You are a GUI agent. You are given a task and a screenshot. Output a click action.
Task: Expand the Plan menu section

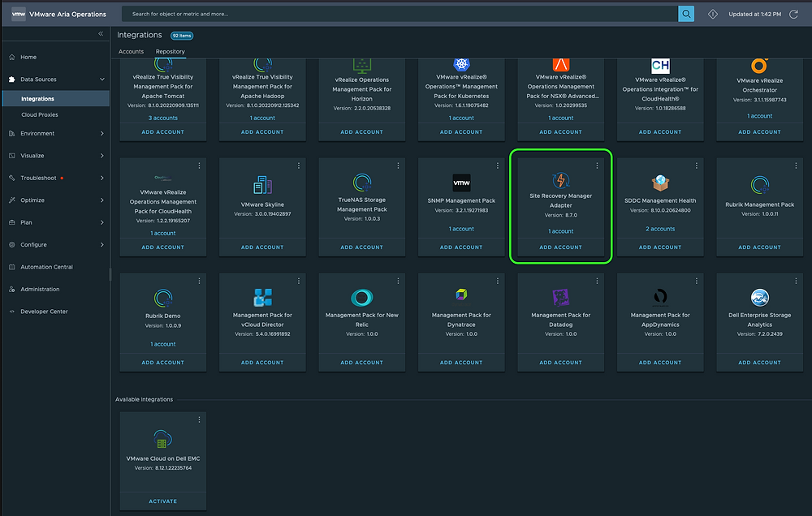[102, 222]
